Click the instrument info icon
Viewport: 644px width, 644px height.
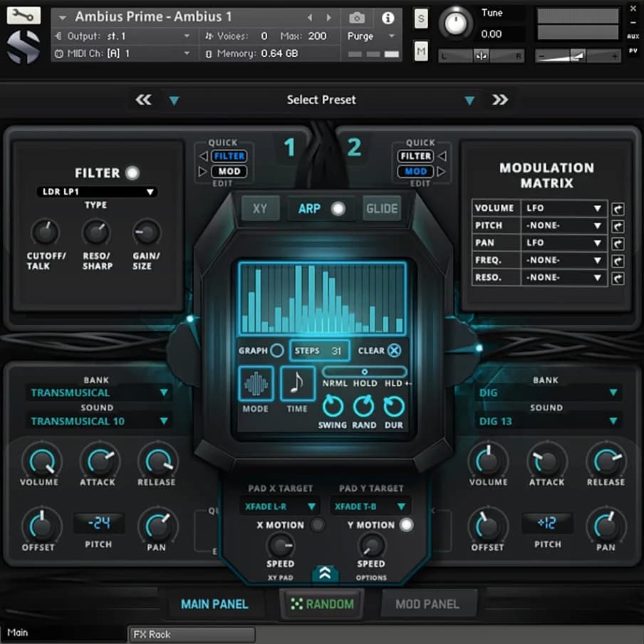click(388, 18)
